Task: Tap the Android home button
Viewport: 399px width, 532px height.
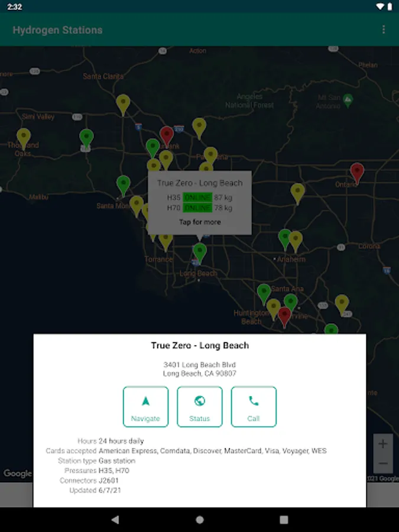Action: tap(200, 520)
